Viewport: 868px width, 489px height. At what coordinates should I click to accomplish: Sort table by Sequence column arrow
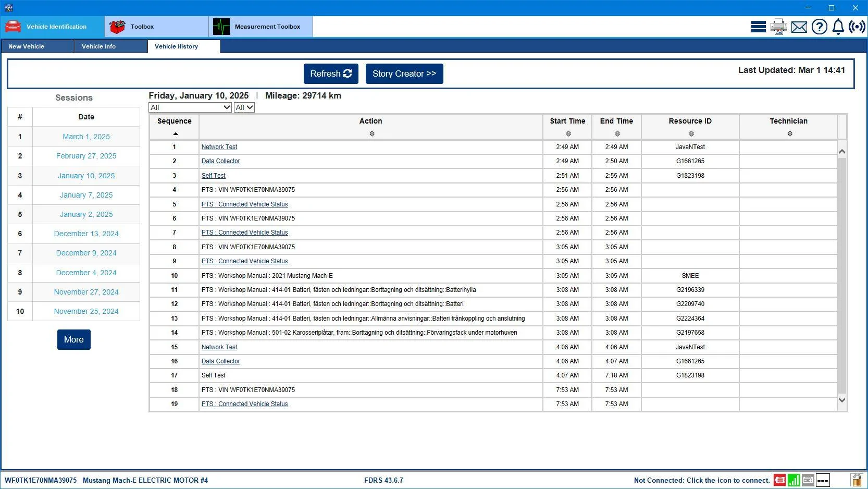pos(176,134)
